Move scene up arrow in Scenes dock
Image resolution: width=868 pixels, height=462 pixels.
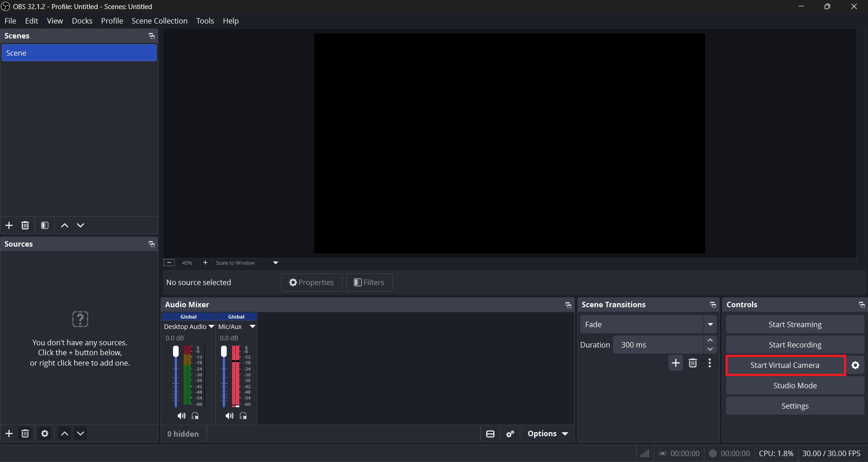65,225
